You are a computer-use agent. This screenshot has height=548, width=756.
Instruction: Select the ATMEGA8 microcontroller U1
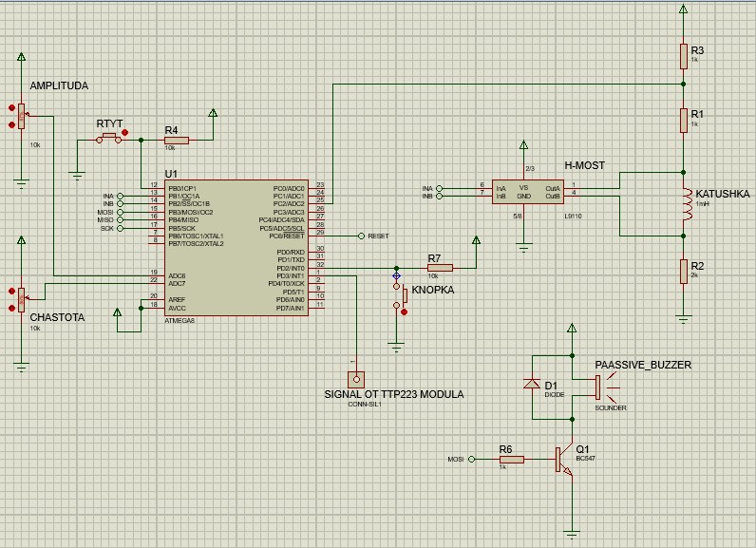[x=235, y=247]
